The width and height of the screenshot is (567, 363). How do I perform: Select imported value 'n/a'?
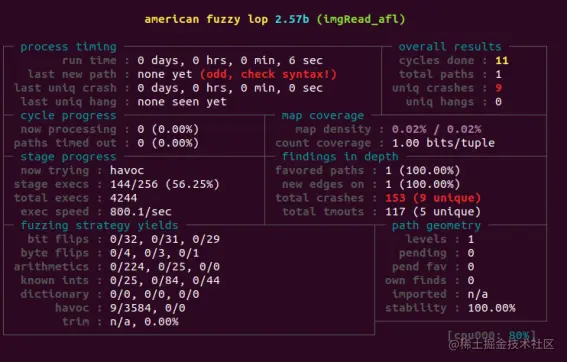point(478,294)
